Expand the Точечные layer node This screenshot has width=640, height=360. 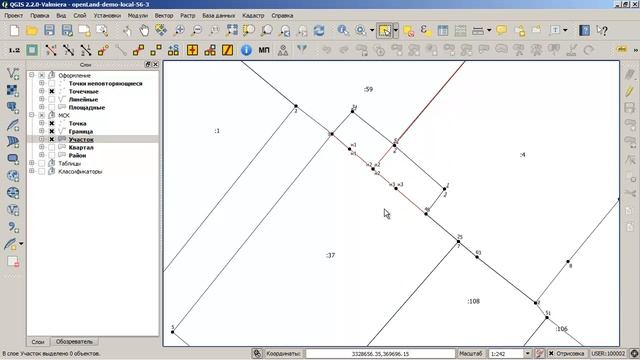pyautogui.click(x=42, y=91)
